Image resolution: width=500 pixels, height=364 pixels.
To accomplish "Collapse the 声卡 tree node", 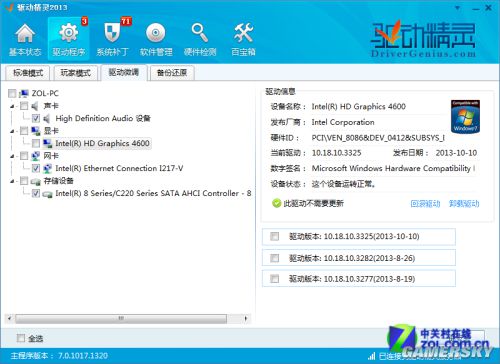I will [x=12, y=106].
